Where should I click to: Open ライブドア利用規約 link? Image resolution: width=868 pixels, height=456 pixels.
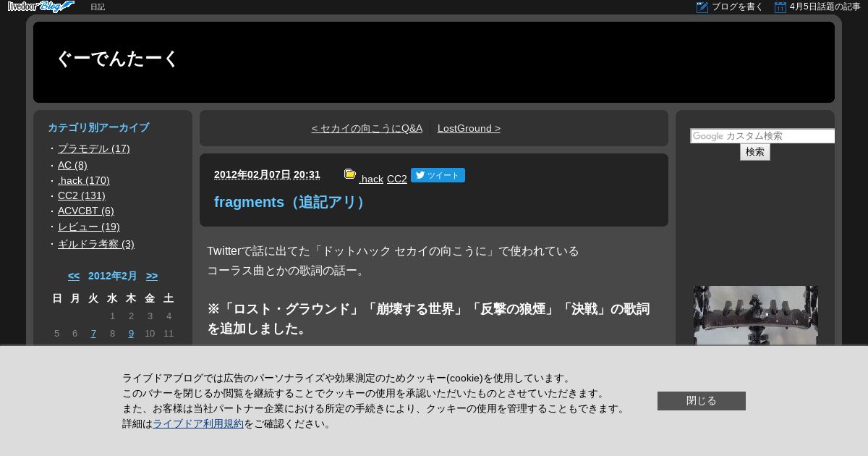click(x=198, y=423)
